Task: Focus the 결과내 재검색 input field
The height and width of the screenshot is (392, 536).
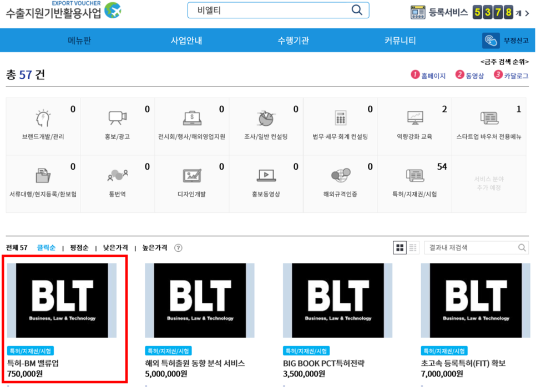Action: [x=476, y=247]
